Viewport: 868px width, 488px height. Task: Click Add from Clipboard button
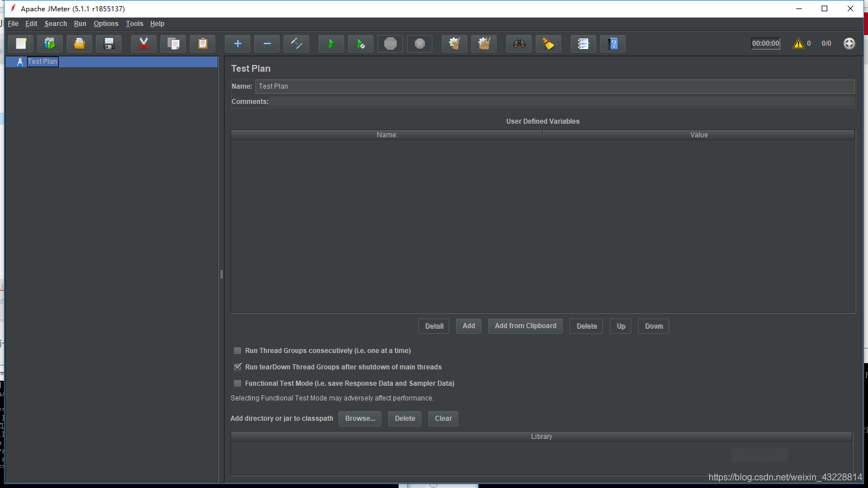(526, 326)
